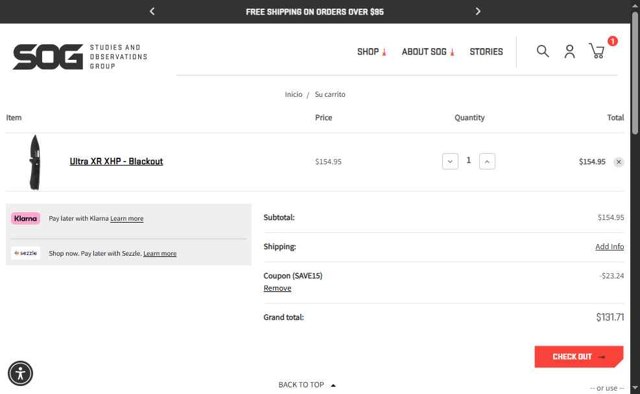Image resolution: width=640 pixels, height=394 pixels.
Task: Open the STORIES menu item
Action: point(486,52)
